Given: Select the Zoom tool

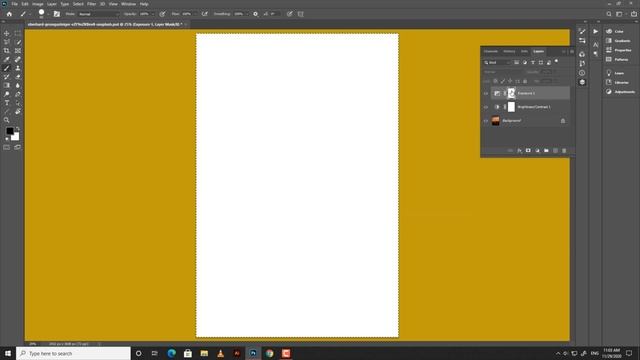Looking at the screenshot, I should coord(7,120).
